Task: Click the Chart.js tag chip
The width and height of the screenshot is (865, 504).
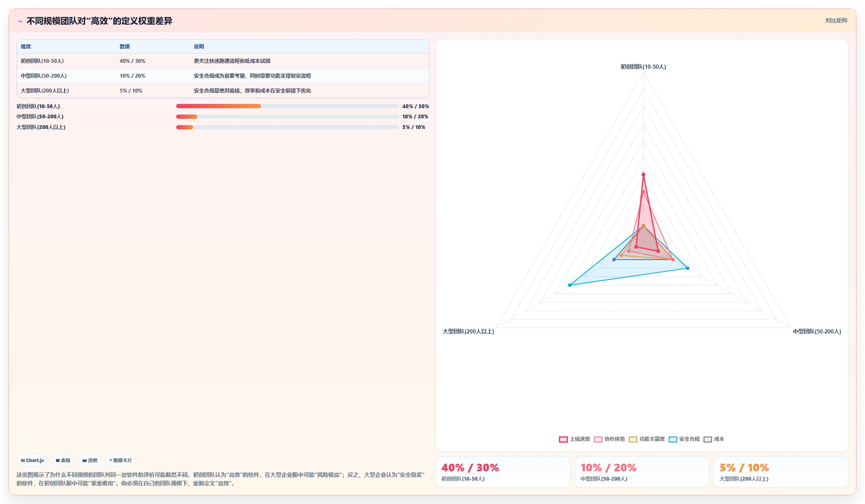Action: pos(32,460)
